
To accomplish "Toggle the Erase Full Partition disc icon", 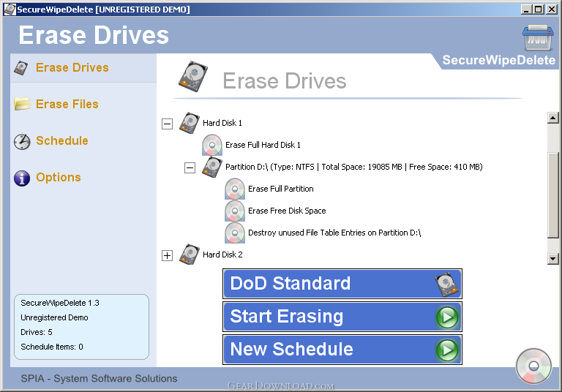I will click(x=234, y=189).
